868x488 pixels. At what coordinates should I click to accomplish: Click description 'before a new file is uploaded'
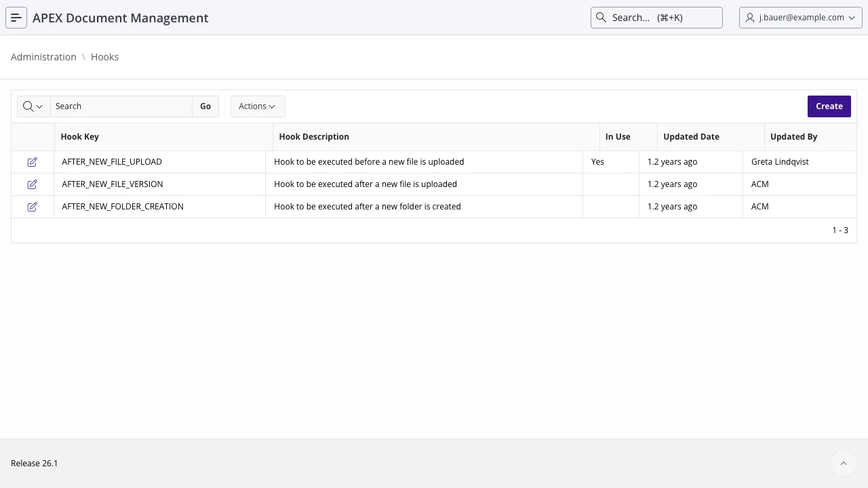pyautogui.click(x=369, y=162)
